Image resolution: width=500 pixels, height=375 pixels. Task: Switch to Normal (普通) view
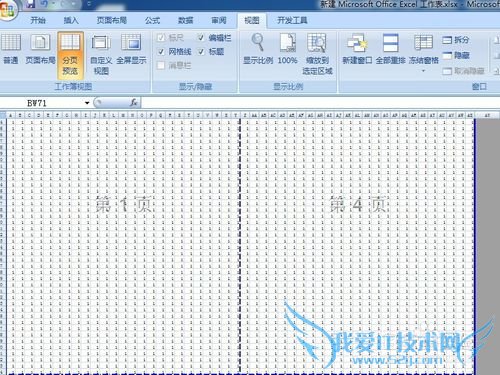pyautogui.click(x=11, y=49)
